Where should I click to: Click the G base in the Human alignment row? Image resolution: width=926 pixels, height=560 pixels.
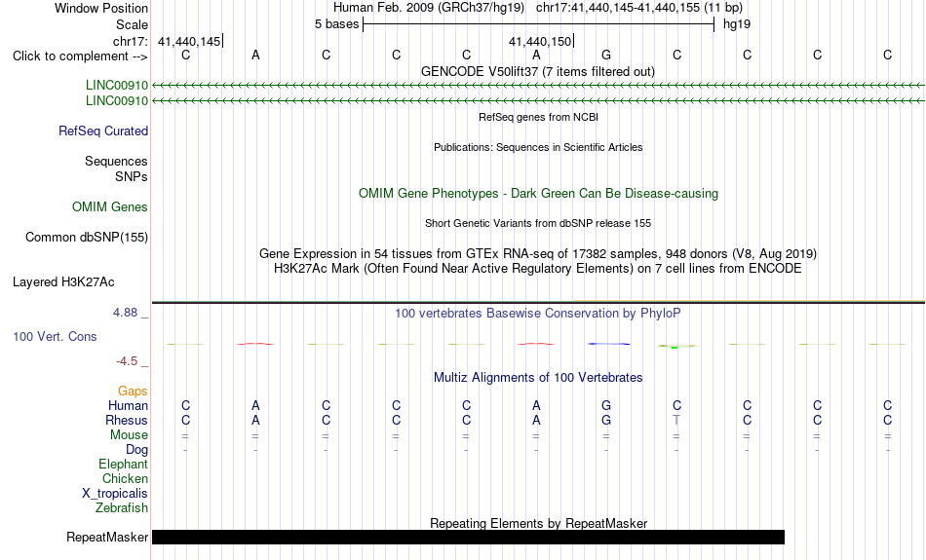click(x=606, y=405)
